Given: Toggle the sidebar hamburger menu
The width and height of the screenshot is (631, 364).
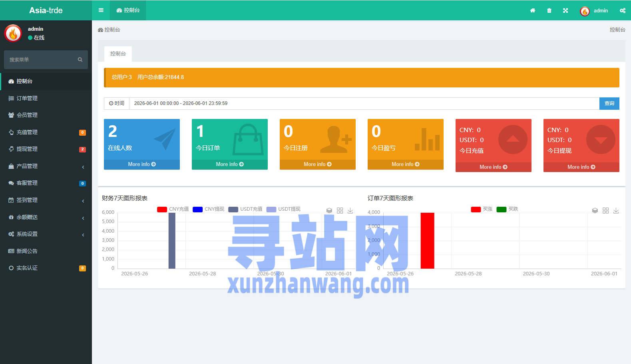Looking at the screenshot, I should 101,10.
